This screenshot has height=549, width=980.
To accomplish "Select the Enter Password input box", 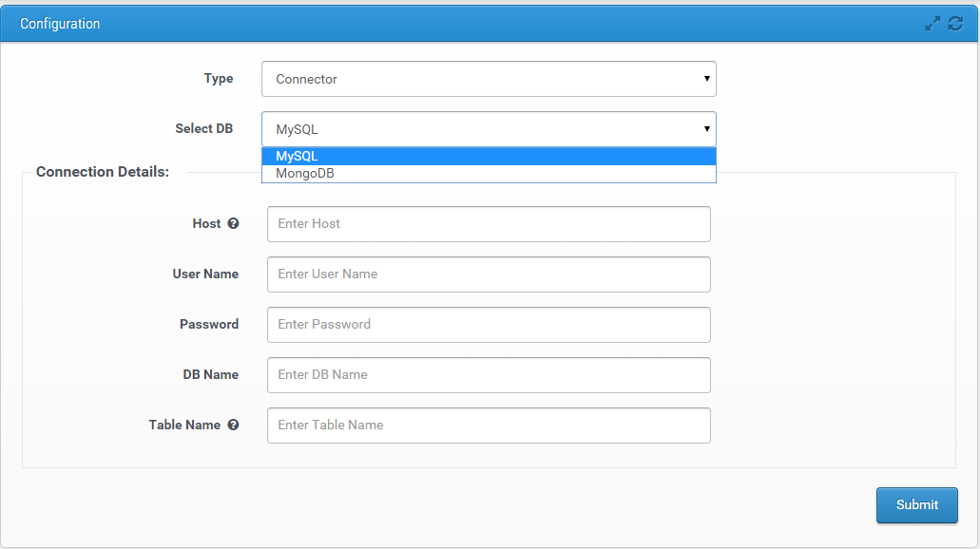I will [489, 325].
